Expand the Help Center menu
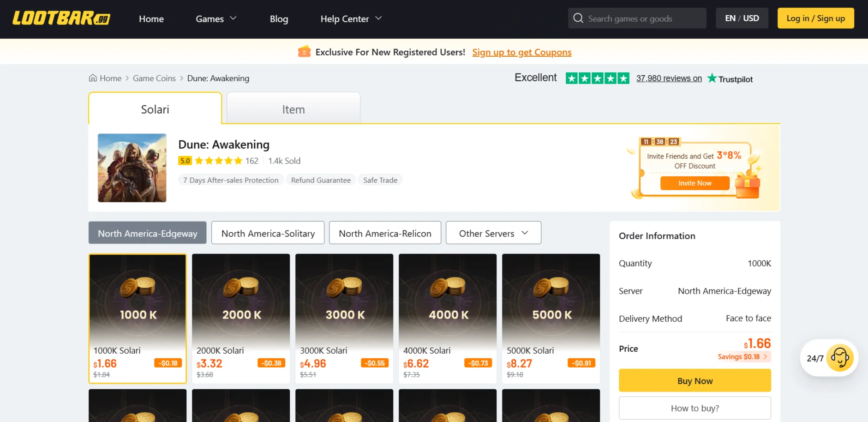Image resolution: width=868 pixels, height=422 pixels. [351, 19]
